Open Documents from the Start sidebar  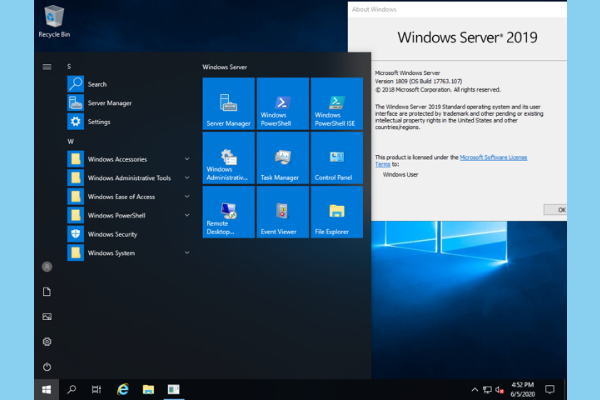tap(47, 292)
